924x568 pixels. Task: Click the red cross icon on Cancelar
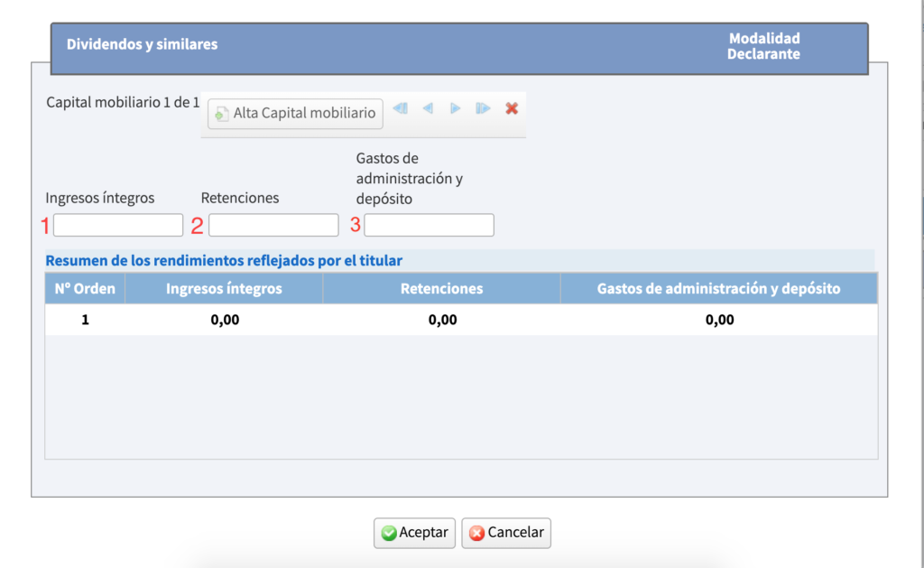click(x=476, y=533)
